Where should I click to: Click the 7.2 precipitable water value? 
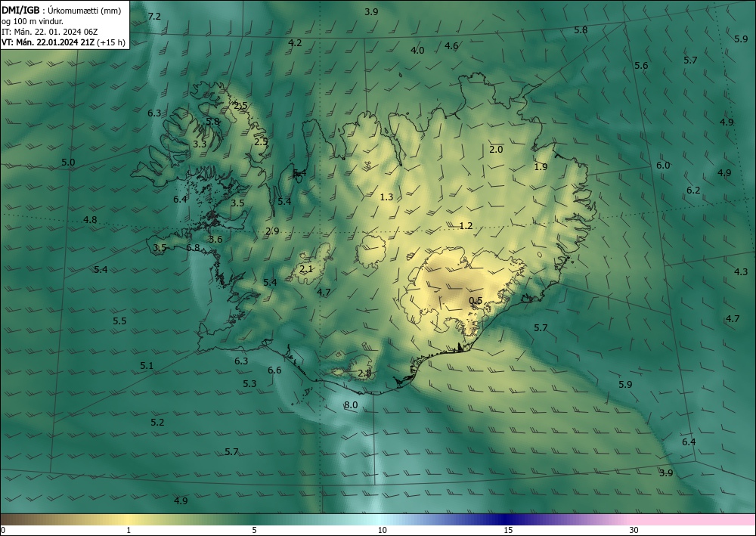(x=154, y=17)
